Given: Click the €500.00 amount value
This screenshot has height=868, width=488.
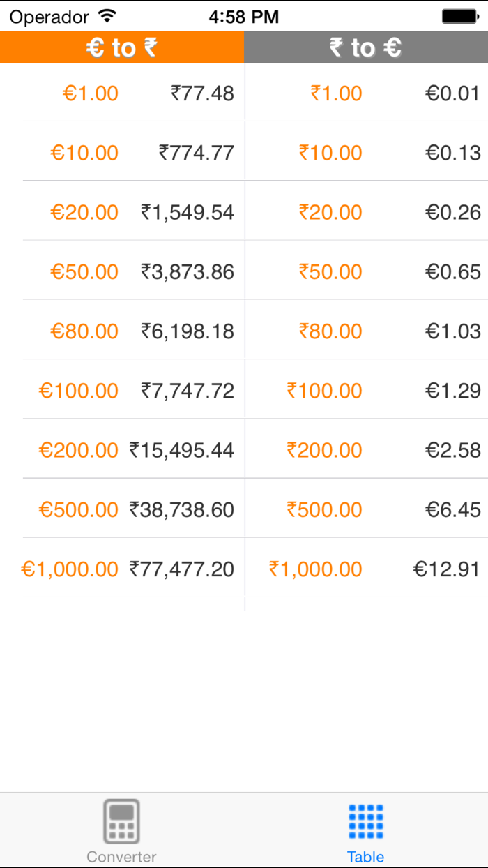Looking at the screenshot, I should (x=78, y=509).
